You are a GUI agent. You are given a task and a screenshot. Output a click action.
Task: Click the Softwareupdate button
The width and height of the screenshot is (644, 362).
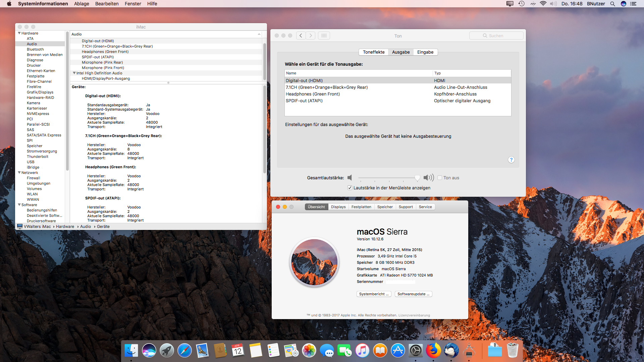click(413, 294)
